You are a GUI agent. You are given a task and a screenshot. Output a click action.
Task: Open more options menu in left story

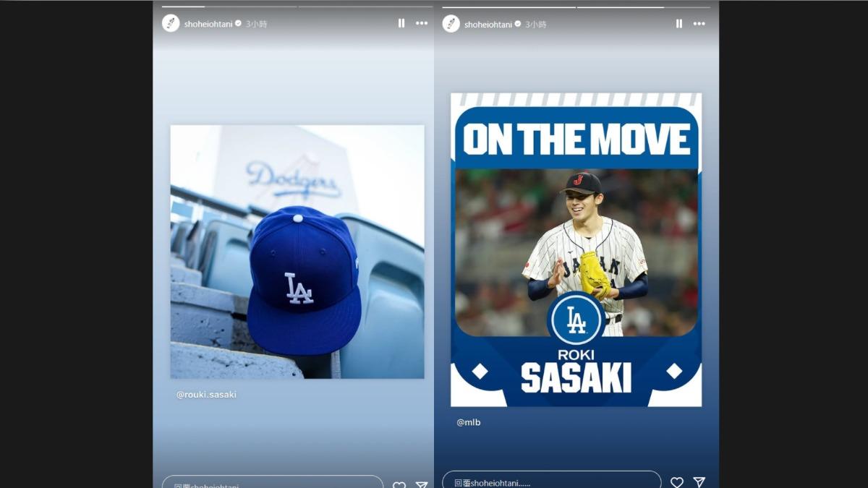click(x=422, y=23)
